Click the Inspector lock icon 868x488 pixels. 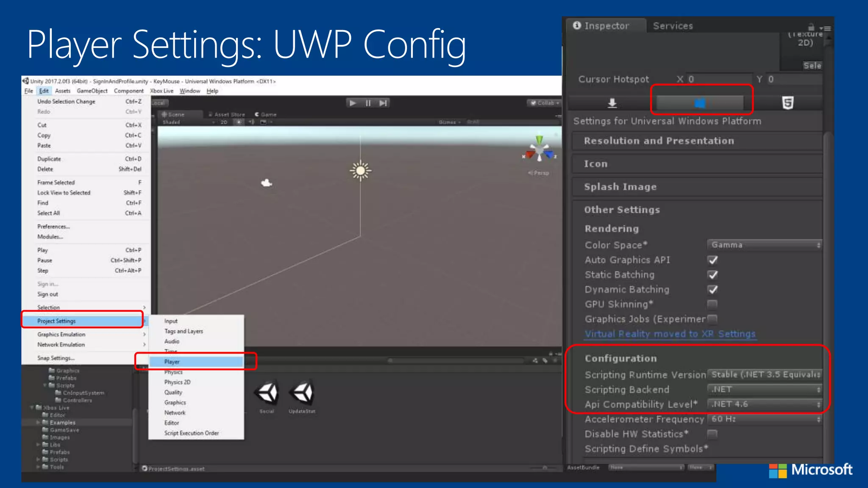811,27
